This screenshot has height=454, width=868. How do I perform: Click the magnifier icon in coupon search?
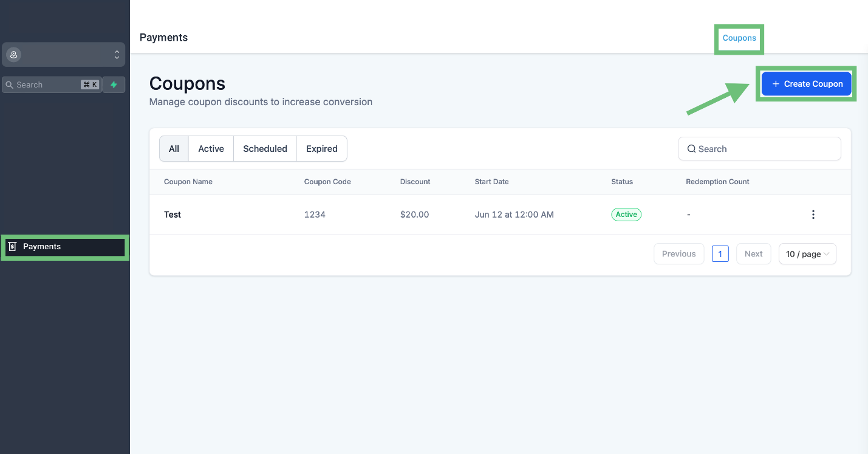[x=691, y=149]
